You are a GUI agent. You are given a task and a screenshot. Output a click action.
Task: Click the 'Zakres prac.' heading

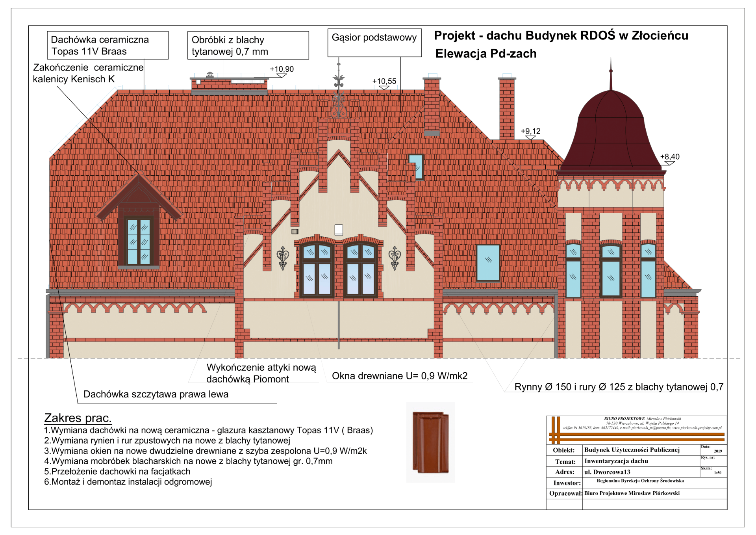[x=78, y=418]
